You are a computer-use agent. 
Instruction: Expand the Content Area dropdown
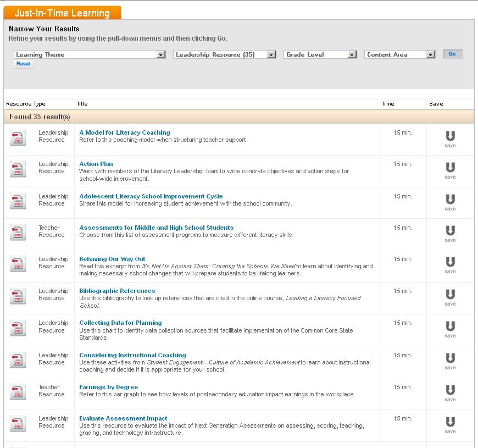point(399,54)
